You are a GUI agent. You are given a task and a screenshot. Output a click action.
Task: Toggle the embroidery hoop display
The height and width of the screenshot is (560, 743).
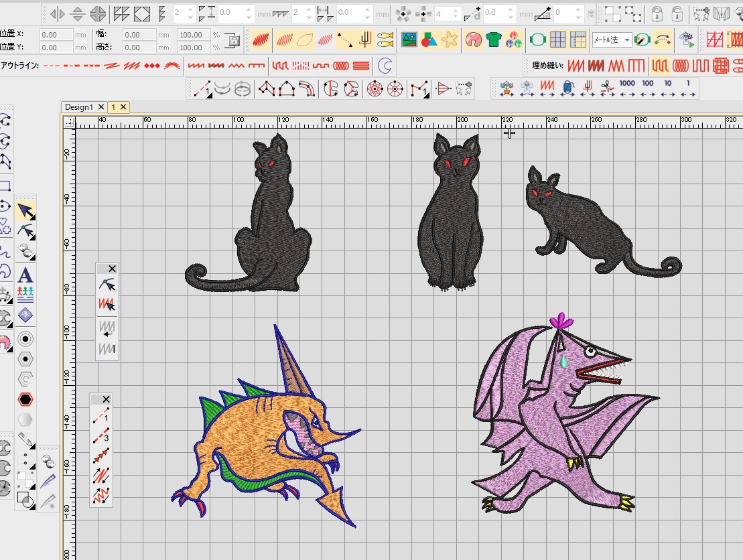pyautogui.click(x=538, y=40)
